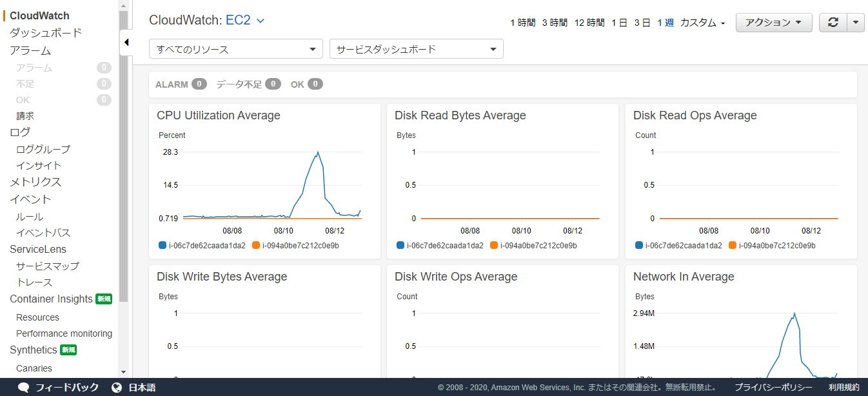Click the Network In Average chart title
The width and height of the screenshot is (868, 396).
pos(684,277)
